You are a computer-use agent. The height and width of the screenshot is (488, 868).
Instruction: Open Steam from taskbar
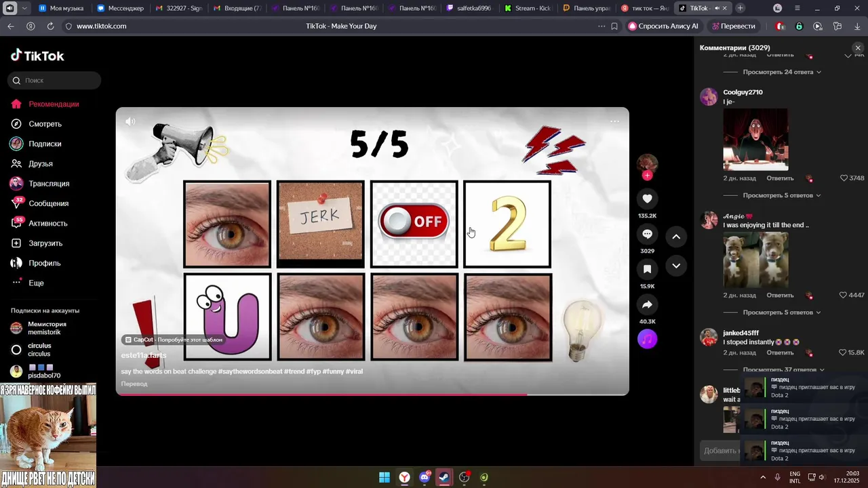pos(444,477)
